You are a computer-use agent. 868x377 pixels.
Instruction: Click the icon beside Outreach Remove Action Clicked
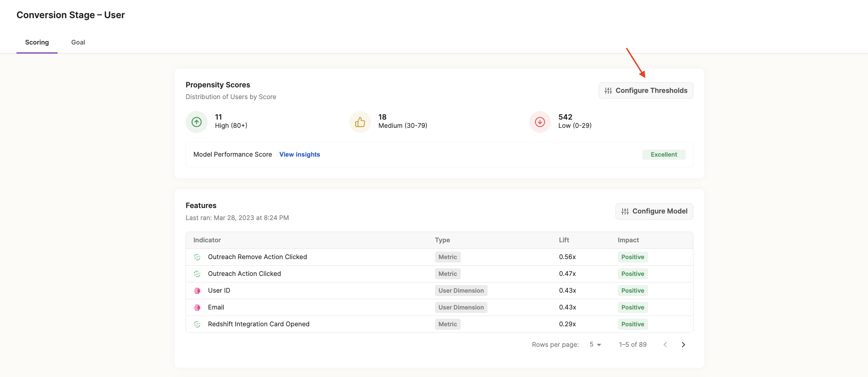click(197, 257)
